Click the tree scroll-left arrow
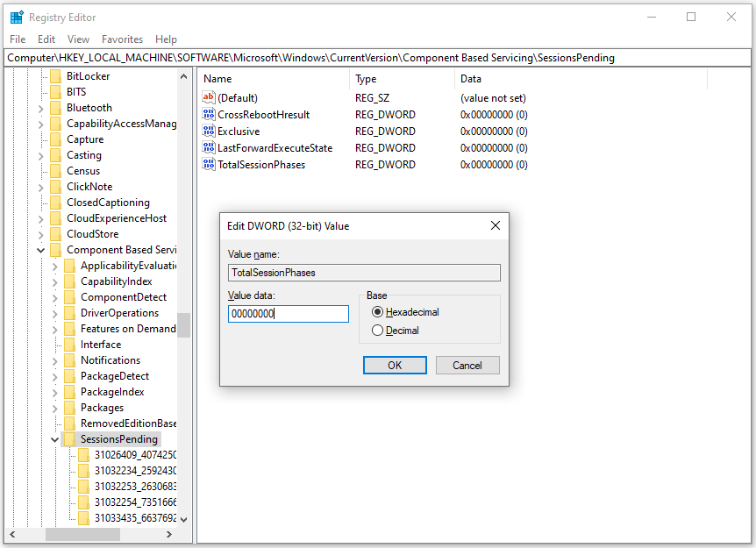The image size is (756, 548). click(12, 535)
